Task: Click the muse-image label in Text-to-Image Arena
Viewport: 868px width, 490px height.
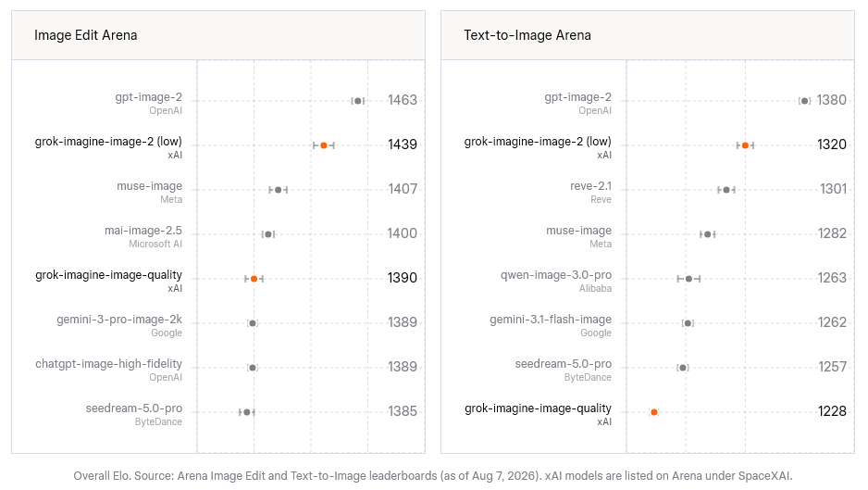Action: (579, 230)
